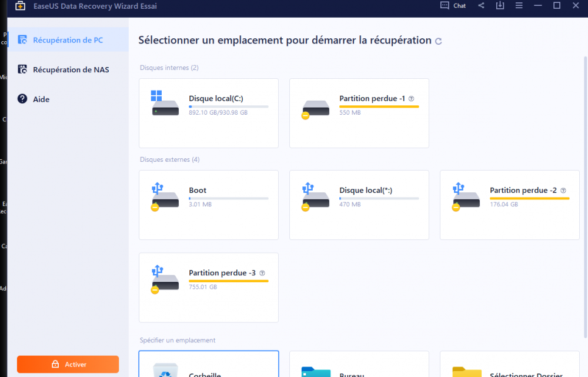Click the help icon next to Partition perdue -1
Screen dimensions: 588x377
412,99
